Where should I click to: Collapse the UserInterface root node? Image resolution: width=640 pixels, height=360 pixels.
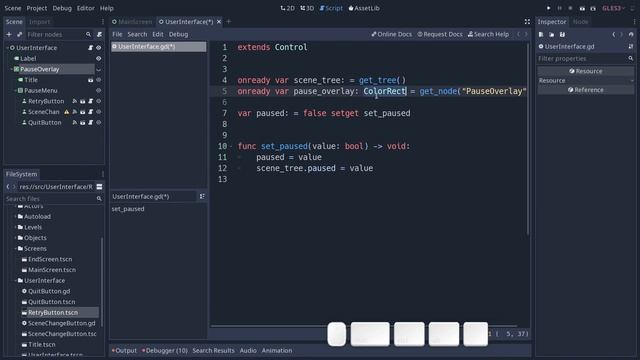coord(7,48)
